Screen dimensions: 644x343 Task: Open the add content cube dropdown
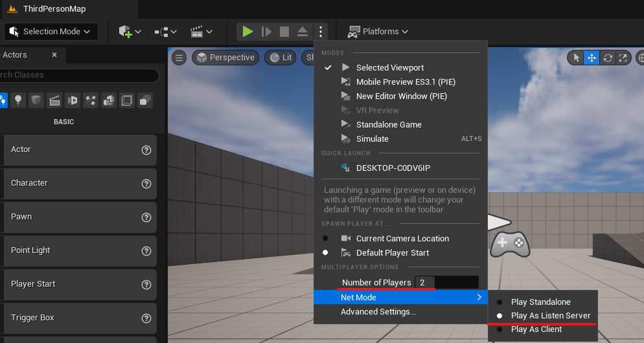click(130, 32)
